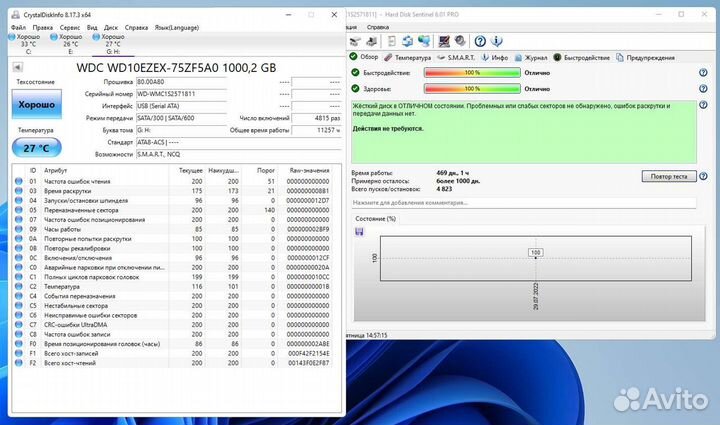Click the Серийный номер field WD-WMC1S2571811

coord(181,94)
